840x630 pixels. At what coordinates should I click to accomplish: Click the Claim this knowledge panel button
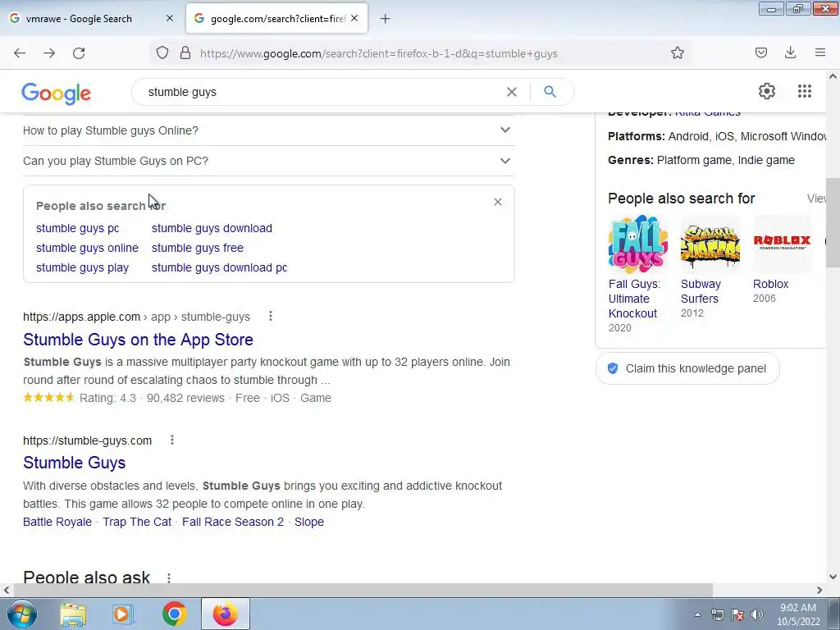[687, 368]
